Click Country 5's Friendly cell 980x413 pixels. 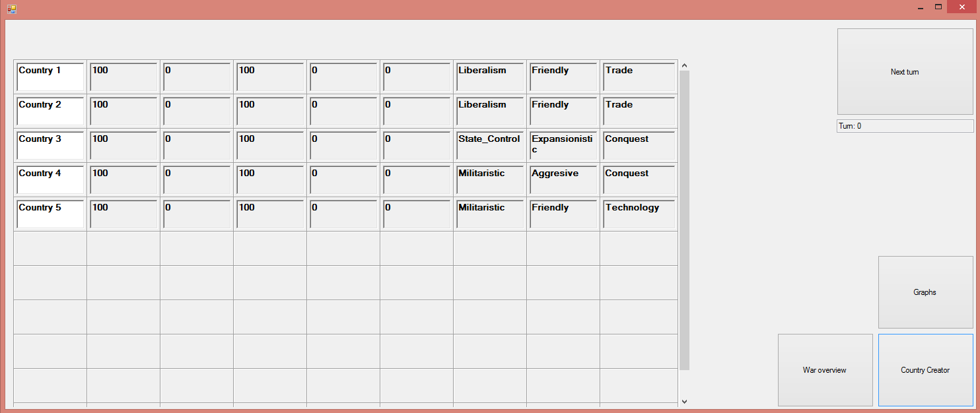tap(563, 214)
